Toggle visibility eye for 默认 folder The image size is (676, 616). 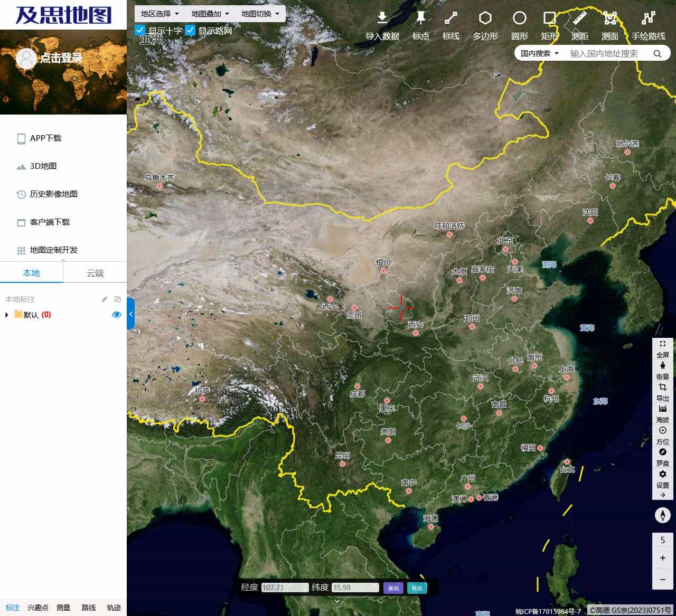click(x=116, y=314)
